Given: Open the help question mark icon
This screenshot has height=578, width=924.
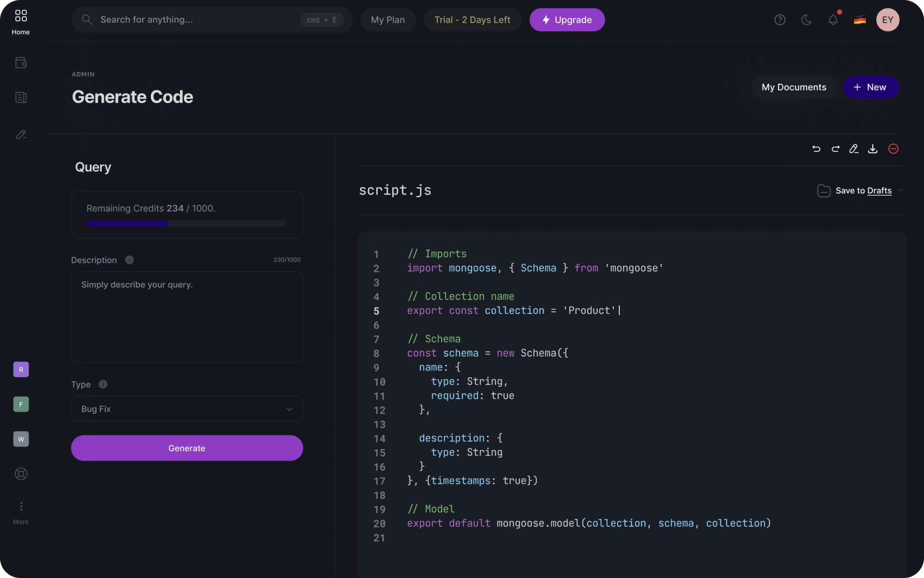Looking at the screenshot, I should coord(780,19).
